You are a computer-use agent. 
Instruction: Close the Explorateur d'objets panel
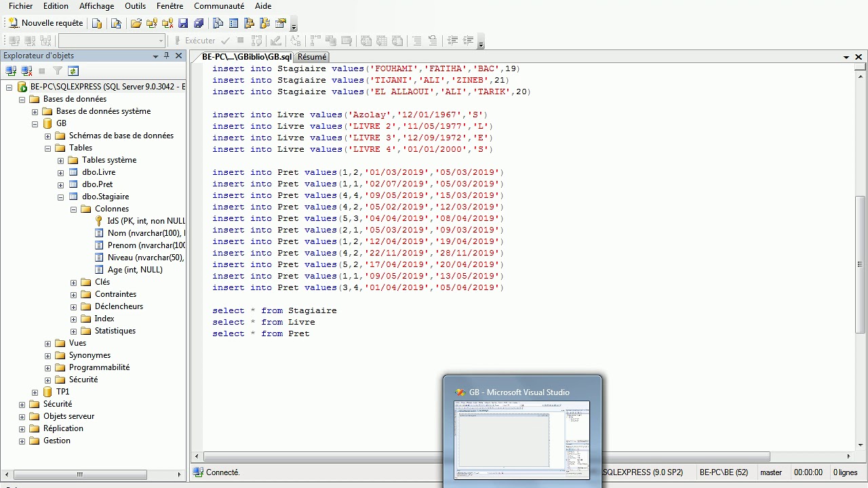coord(179,56)
